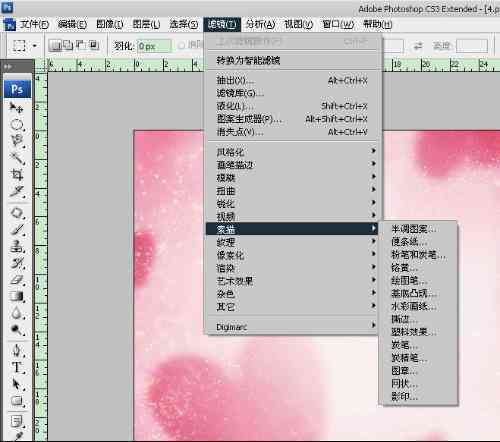This screenshot has width=500, height=442.
Task: Select the Path Selection tool
Action: 17,384
